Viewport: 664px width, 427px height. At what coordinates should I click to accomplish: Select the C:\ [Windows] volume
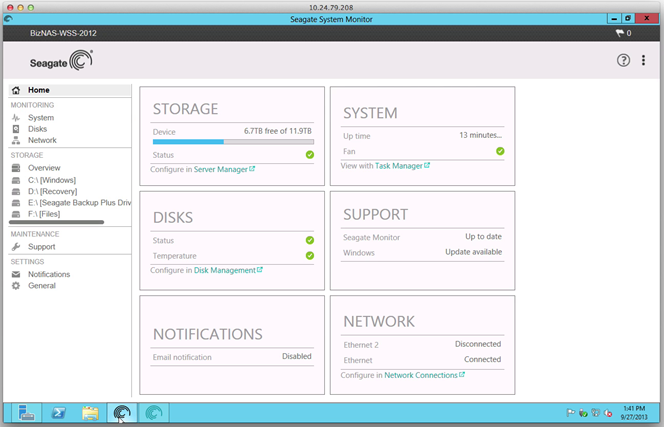click(x=52, y=180)
